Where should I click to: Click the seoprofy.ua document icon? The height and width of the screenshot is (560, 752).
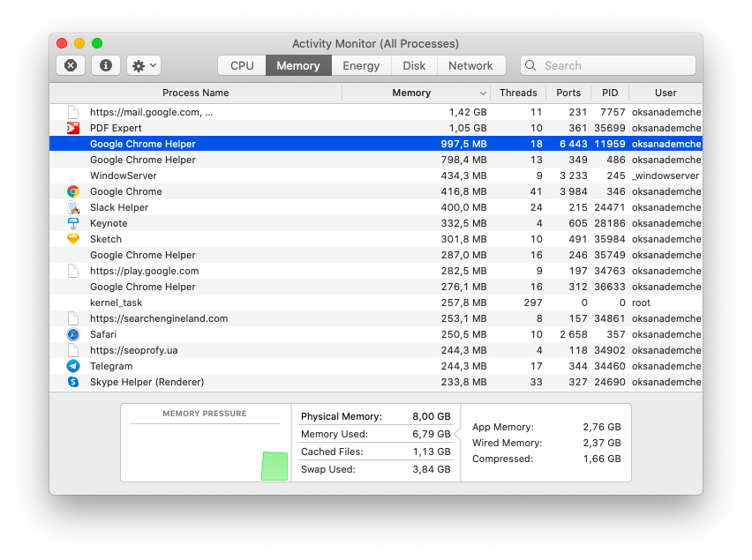pyautogui.click(x=73, y=350)
